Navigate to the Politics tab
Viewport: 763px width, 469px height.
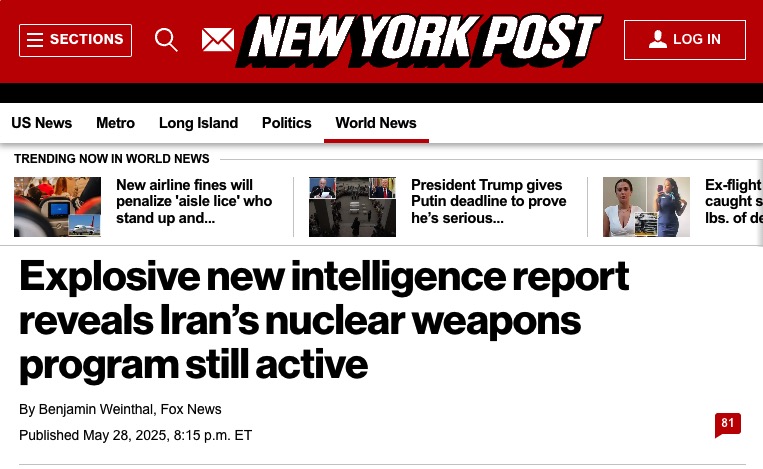[x=287, y=123]
